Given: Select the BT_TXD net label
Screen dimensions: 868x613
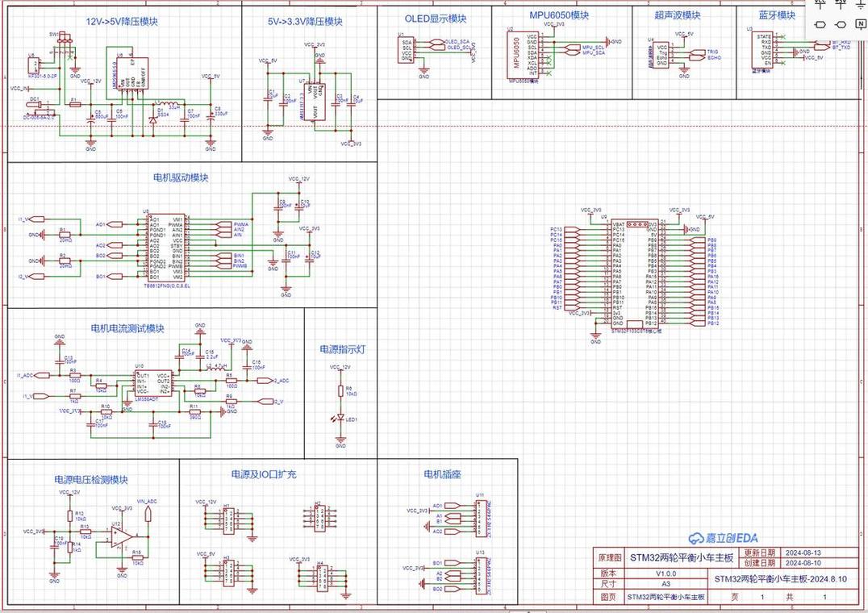Looking at the screenshot, I should 842,47.
